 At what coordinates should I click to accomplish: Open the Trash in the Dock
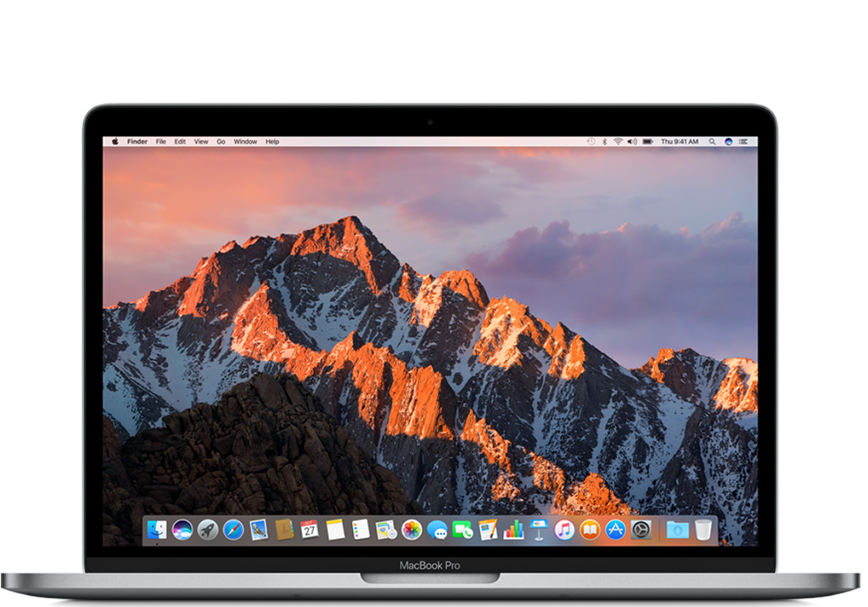[x=703, y=530]
